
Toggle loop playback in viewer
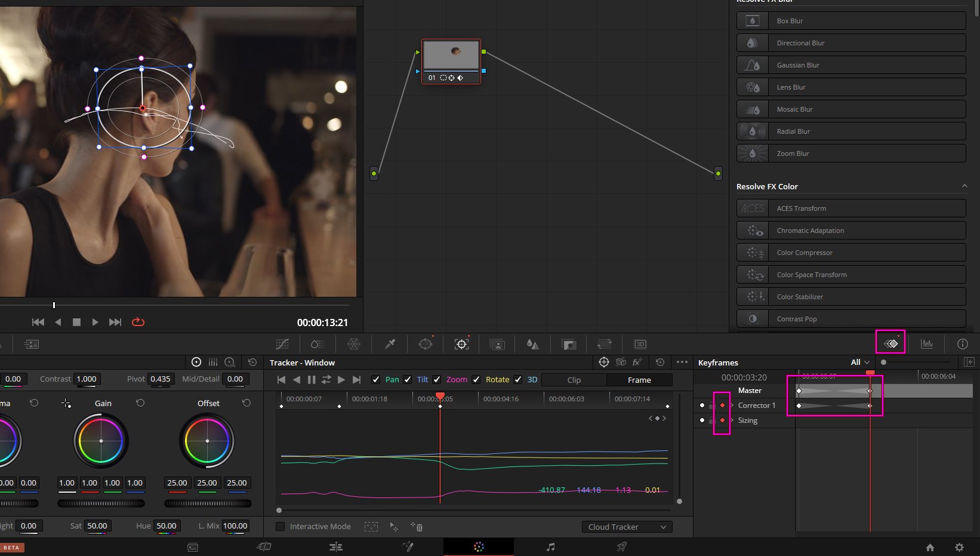tap(138, 322)
